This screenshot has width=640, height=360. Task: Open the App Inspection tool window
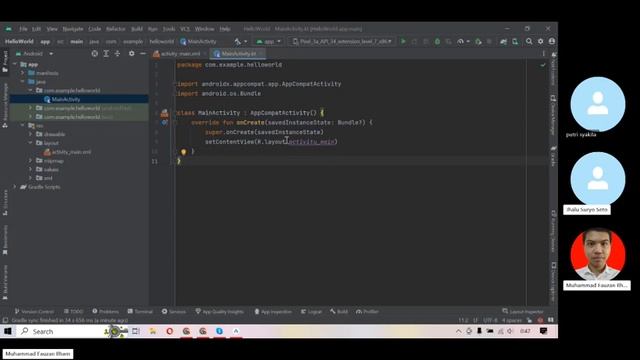pyautogui.click(x=273, y=311)
